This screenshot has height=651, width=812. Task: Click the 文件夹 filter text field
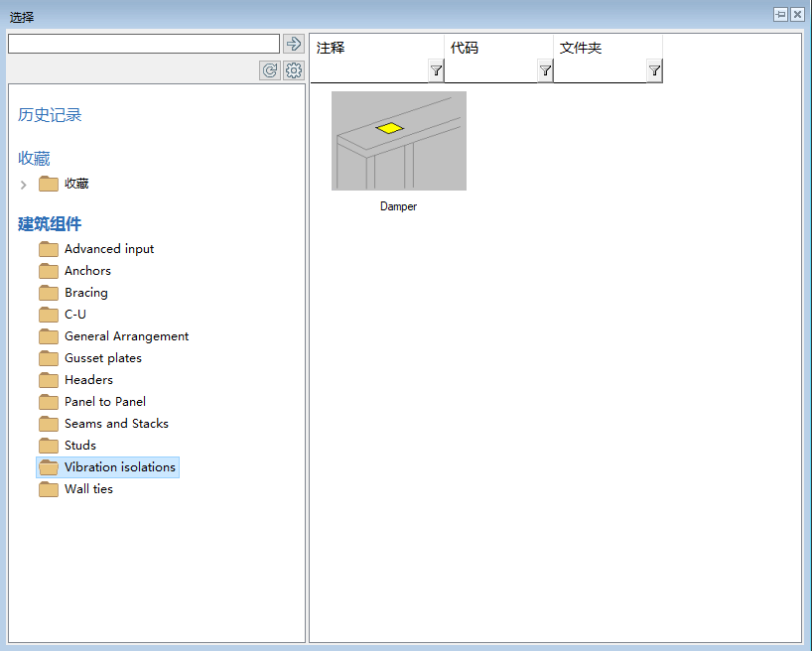(601, 70)
